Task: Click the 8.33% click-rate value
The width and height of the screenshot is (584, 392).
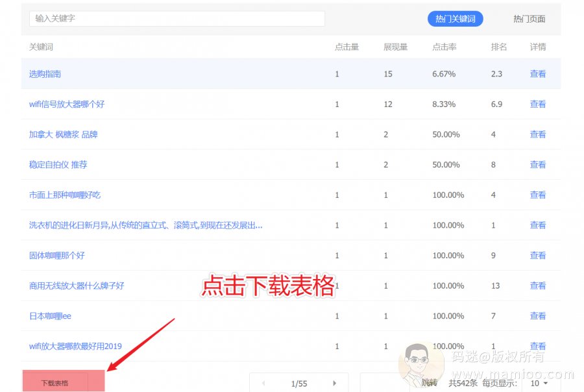Action: pyautogui.click(x=444, y=104)
